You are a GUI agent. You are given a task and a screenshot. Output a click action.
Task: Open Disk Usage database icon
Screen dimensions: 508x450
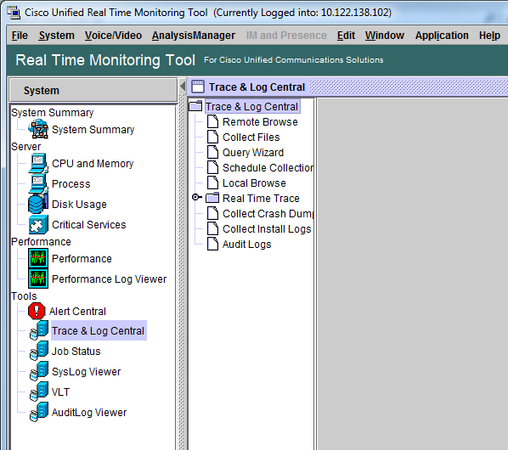point(38,204)
